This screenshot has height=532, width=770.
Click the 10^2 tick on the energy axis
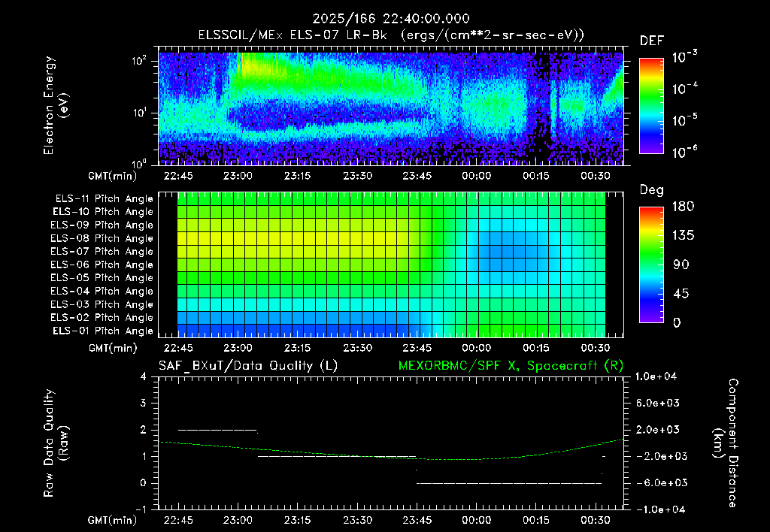(139, 60)
